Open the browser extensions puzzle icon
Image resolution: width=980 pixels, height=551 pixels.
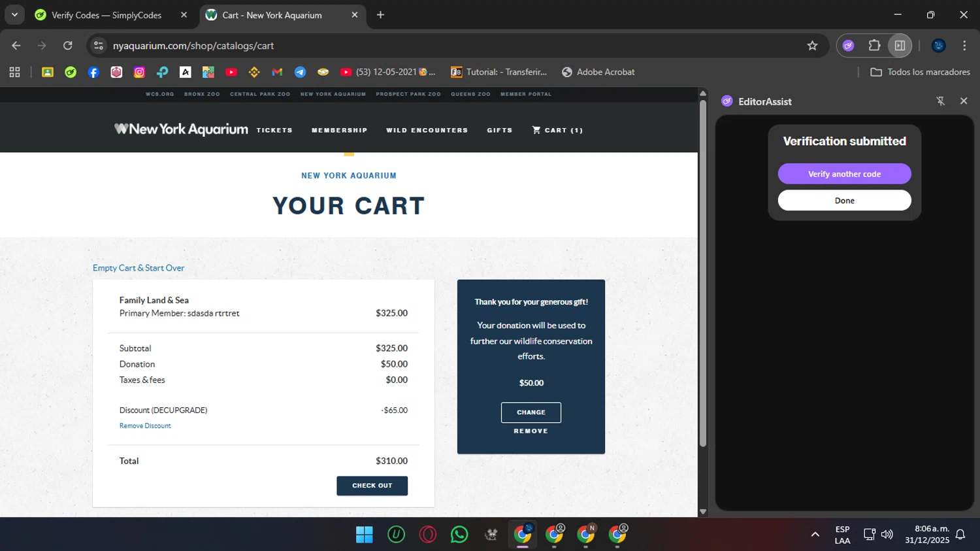pyautogui.click(x=874, y=46)
